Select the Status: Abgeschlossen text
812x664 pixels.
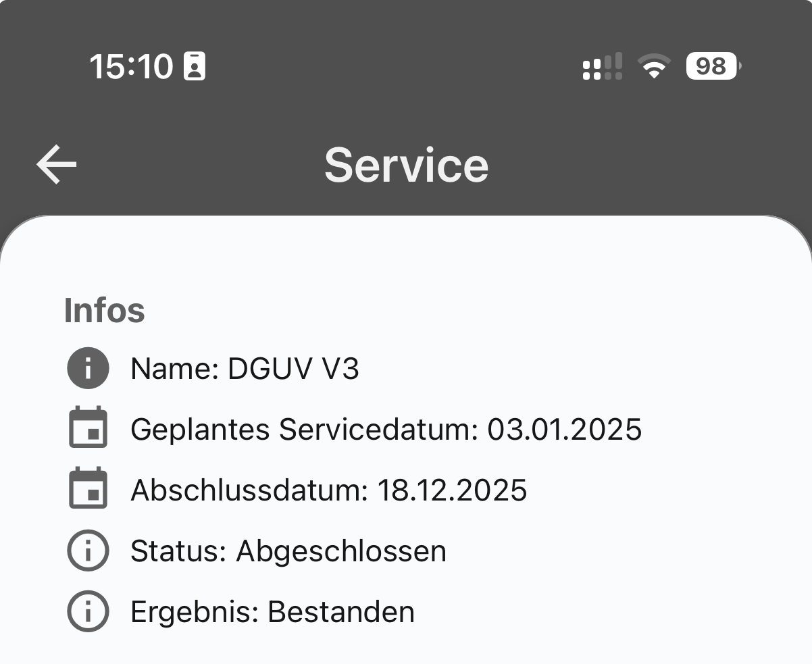(x=288, y=551)
